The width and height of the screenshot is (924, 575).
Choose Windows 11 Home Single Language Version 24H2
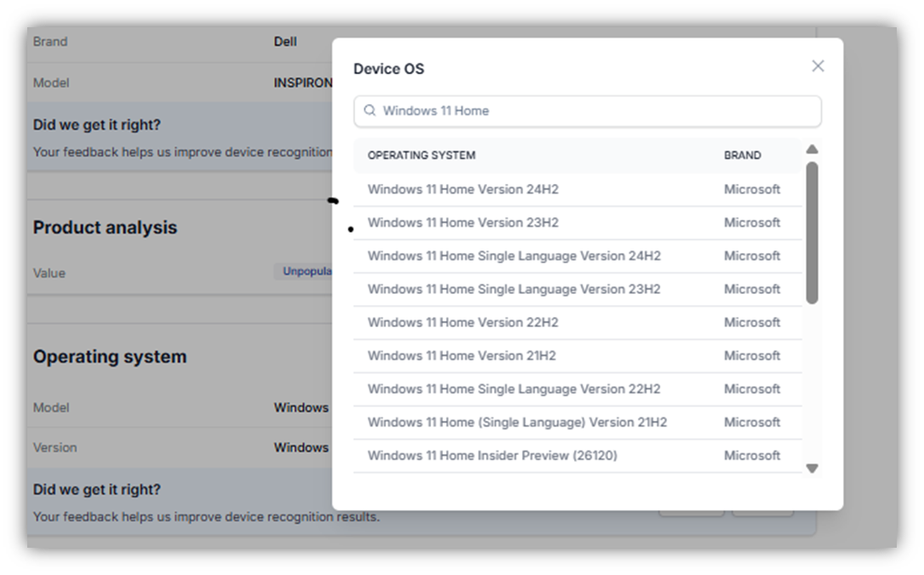(x=577, y=256)
